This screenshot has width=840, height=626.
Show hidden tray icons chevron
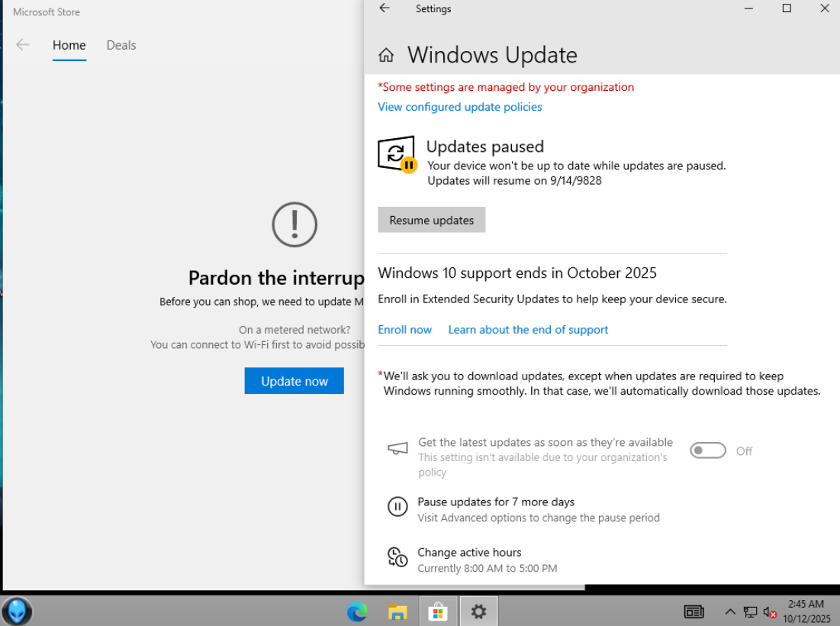point(730,611)
